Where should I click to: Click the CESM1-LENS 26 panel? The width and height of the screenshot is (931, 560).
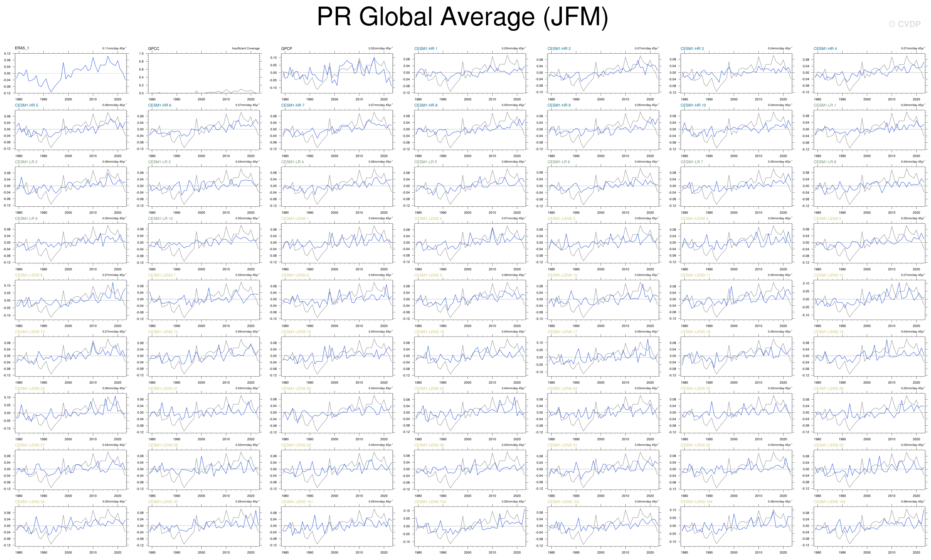click(869, 413)
